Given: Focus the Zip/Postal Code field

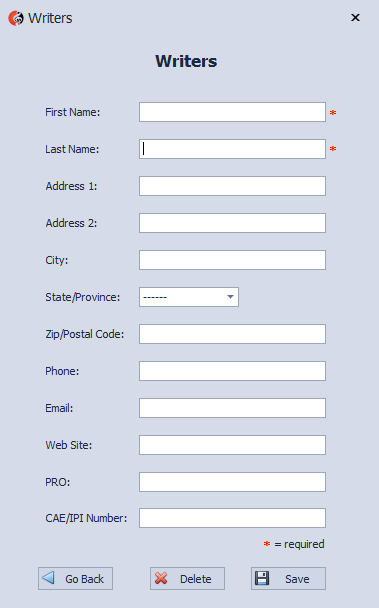Looking at the screenshot, I should coord(232,334).
